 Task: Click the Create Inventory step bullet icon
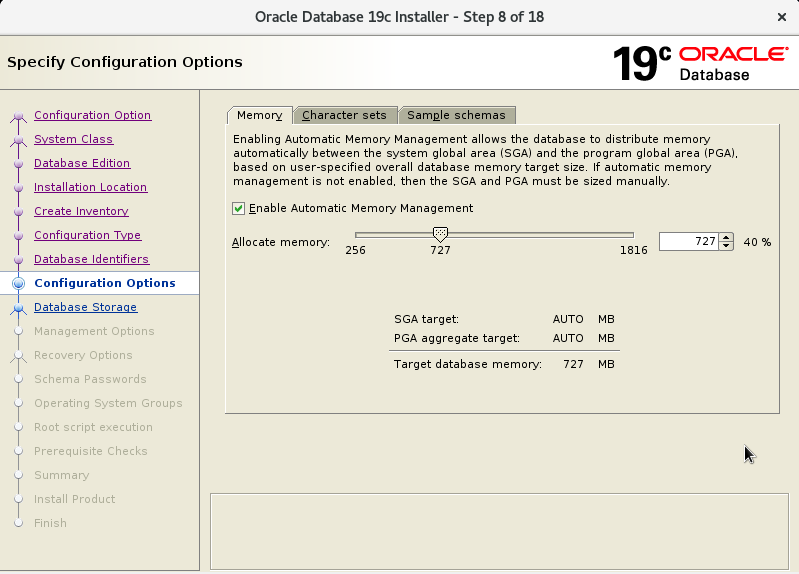pyautogui.click(x=18, y=212)
